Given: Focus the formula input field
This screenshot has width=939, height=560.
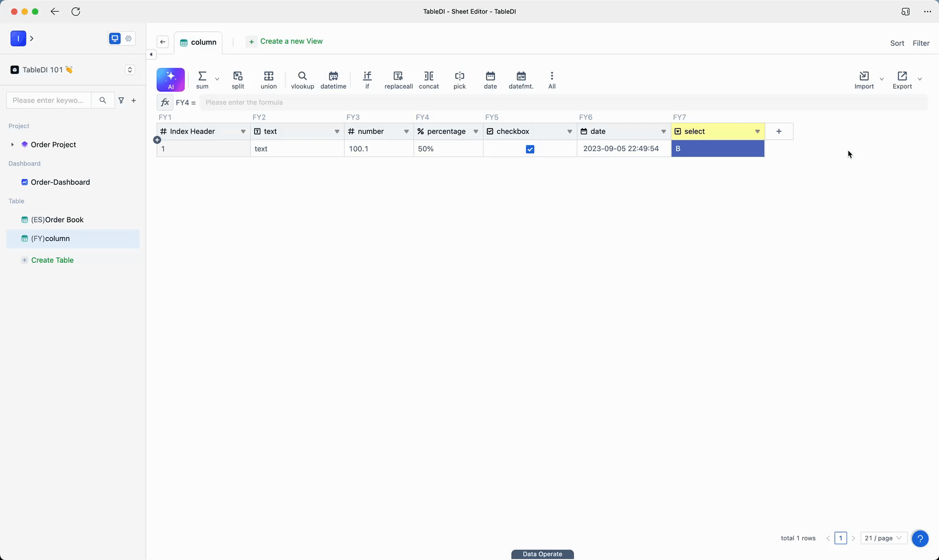Looking at the screenshot, I should coord(563,102).
